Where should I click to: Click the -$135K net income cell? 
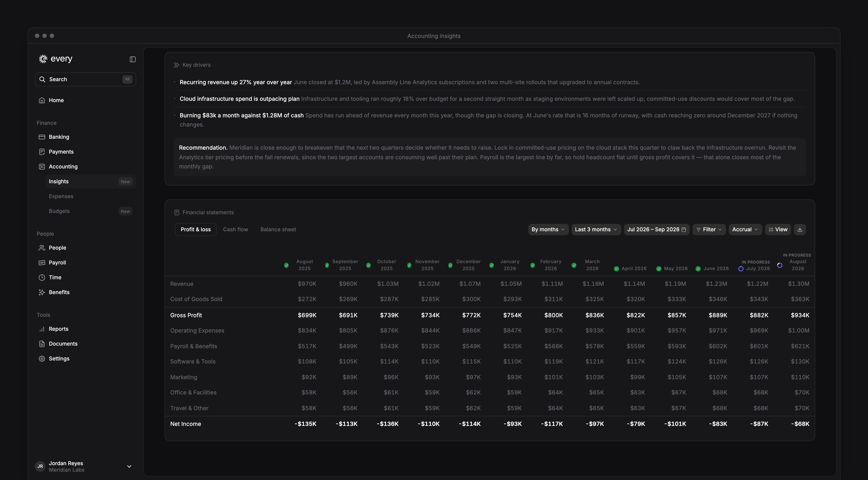(305, 424)
